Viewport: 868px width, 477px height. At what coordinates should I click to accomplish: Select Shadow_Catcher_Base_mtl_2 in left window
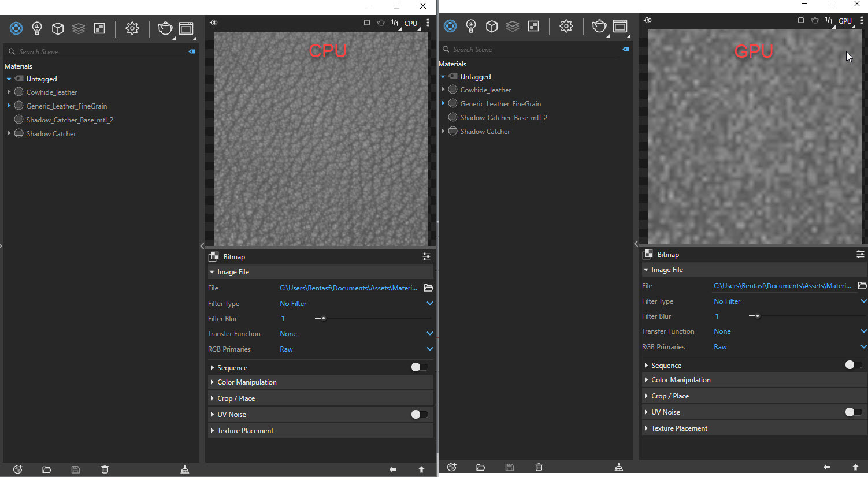70,120
